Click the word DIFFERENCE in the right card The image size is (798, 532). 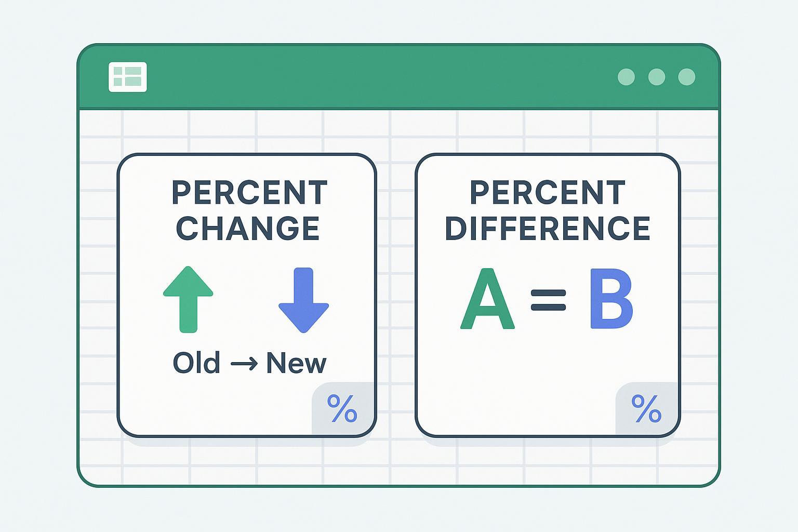pyautogui.click(x=548, y=228)
